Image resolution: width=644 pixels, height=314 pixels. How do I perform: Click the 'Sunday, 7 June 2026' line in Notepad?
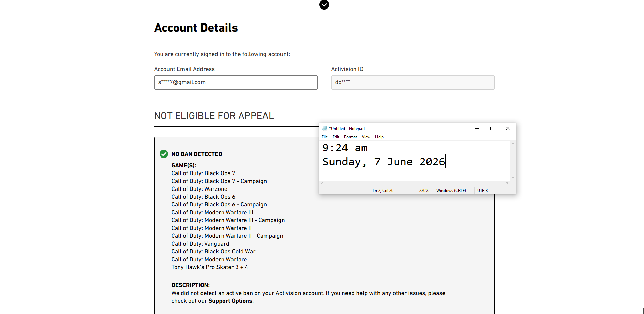(384, 162)
